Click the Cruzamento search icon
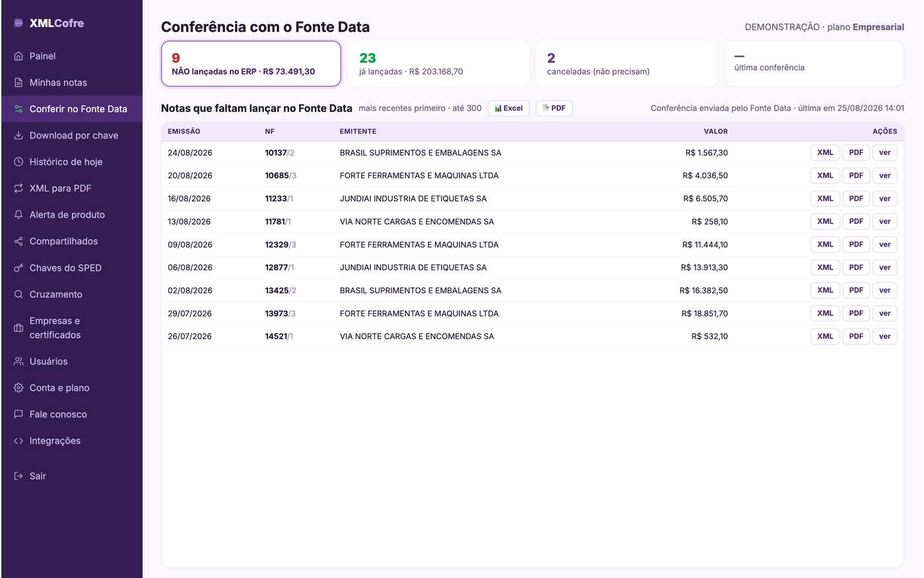 tap(18, 294)
